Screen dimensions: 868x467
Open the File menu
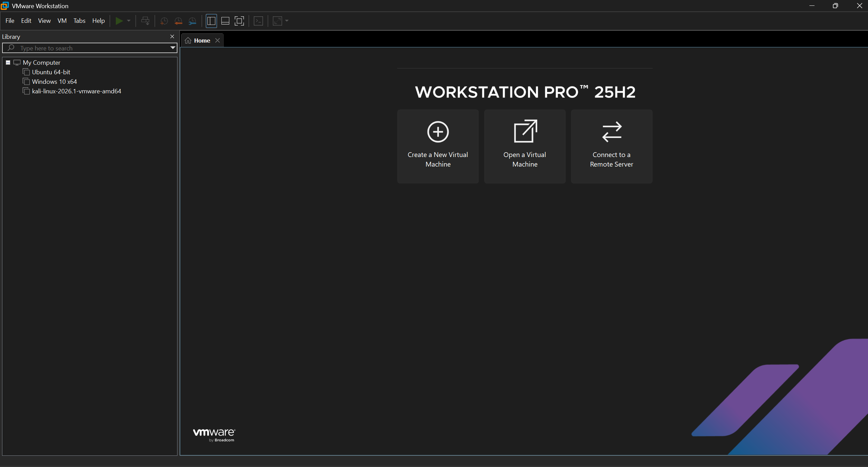click(10, 21)
